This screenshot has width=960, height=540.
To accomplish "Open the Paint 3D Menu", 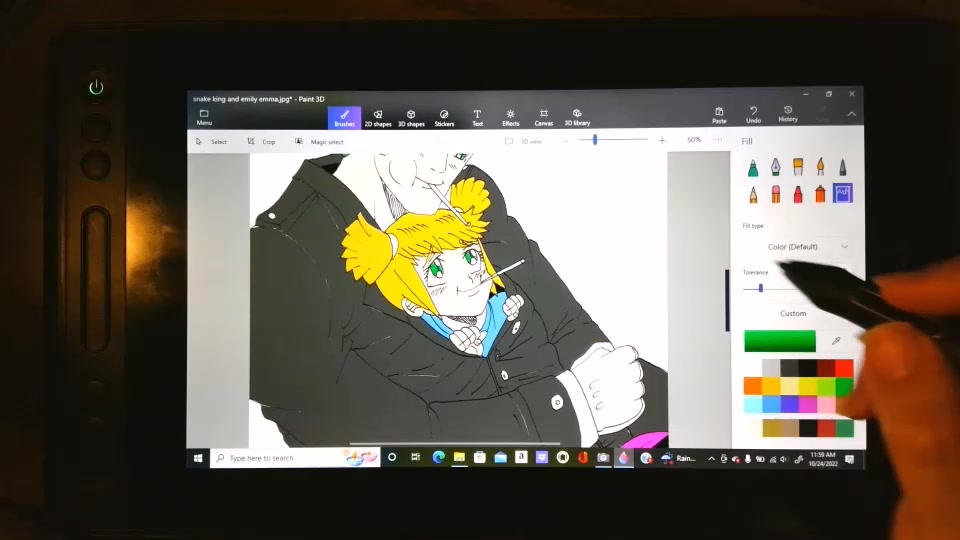I will (x=204, y=117).
